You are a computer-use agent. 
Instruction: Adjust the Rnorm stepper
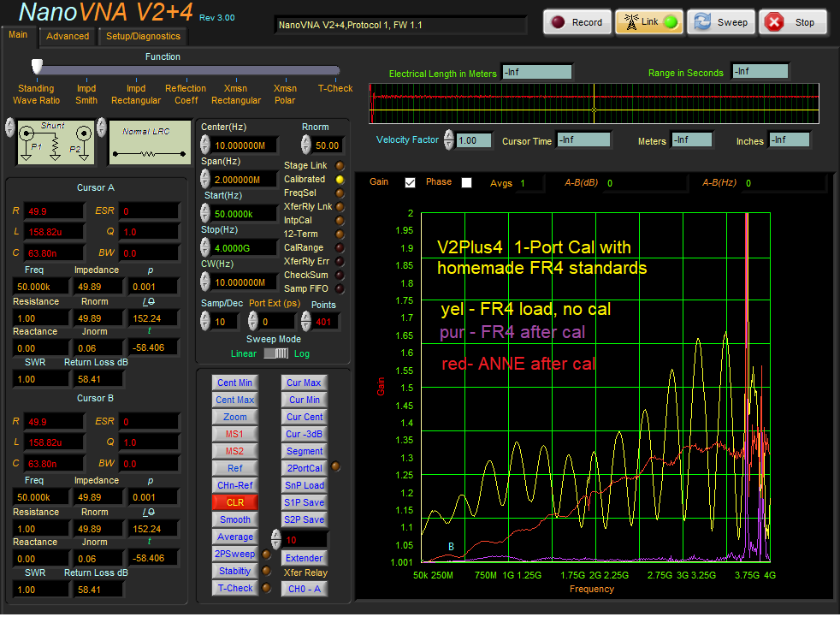click(306, 145)
